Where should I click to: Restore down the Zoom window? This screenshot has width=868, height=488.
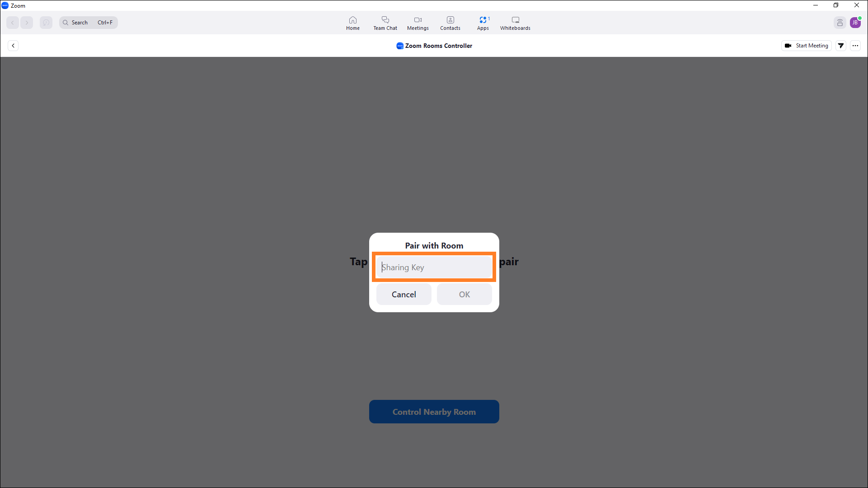tap(836, 5)
